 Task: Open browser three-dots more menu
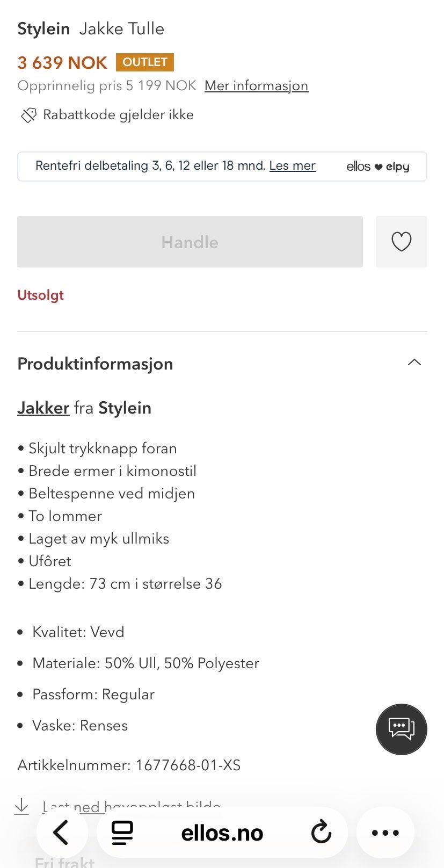[x=385, y=833]
